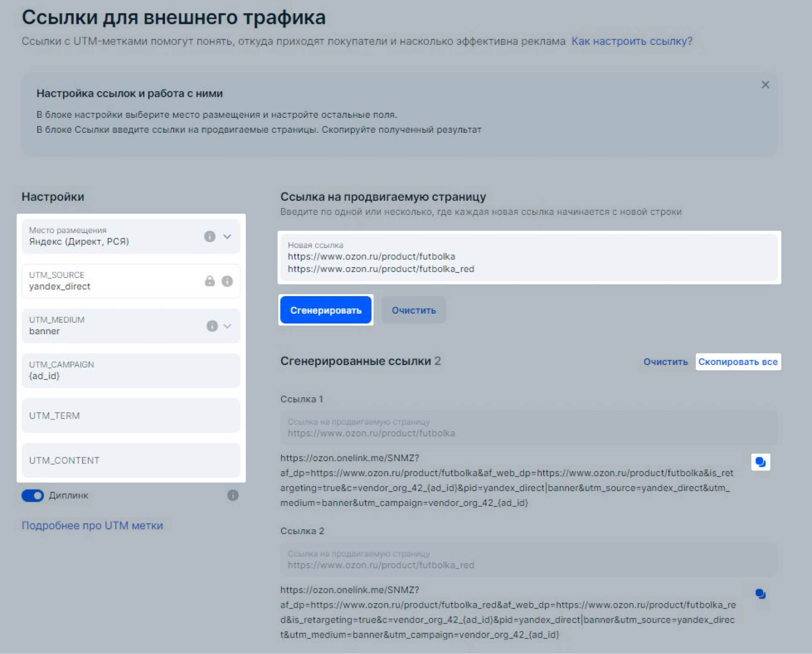Copy generated Ссылка 2 with copy icon
This screenshot has width=812, height=654.
coord(760,594)
